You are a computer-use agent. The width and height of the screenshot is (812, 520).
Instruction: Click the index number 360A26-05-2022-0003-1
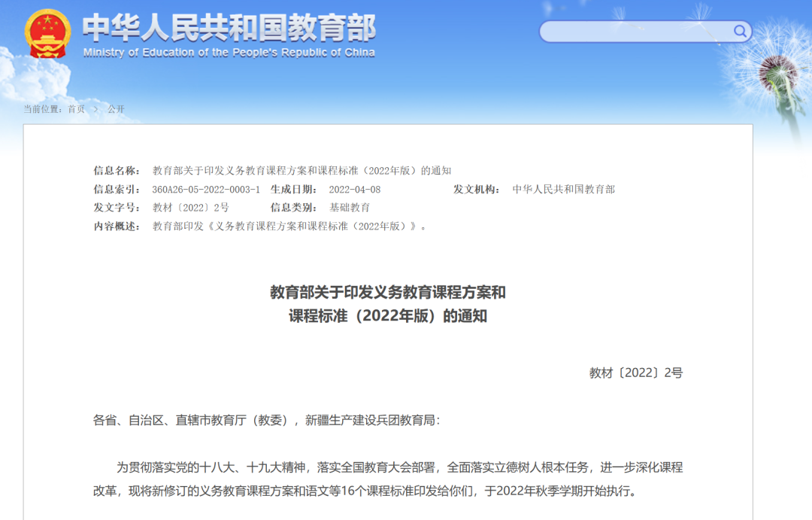pyautogui.click(x=206, y=190)
